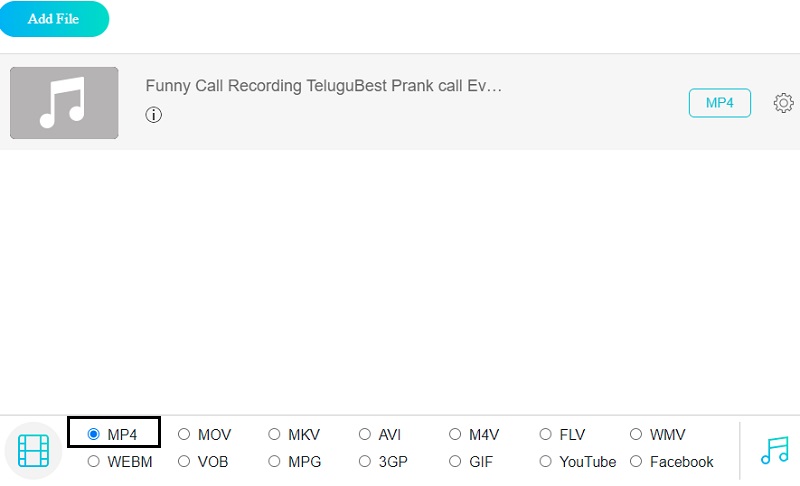Click the Add File button
Viewport: 800px width, 486px height.
pyautogui.click(x=54, y=19)
